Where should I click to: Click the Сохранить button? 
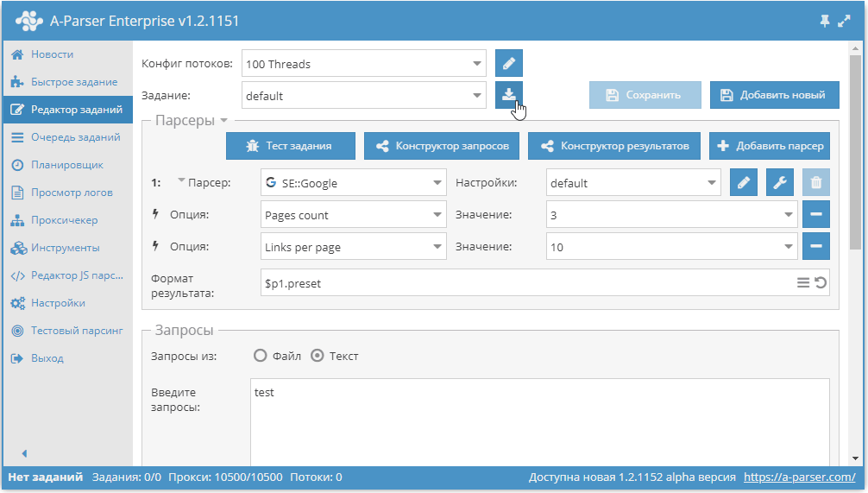(645, 95)
